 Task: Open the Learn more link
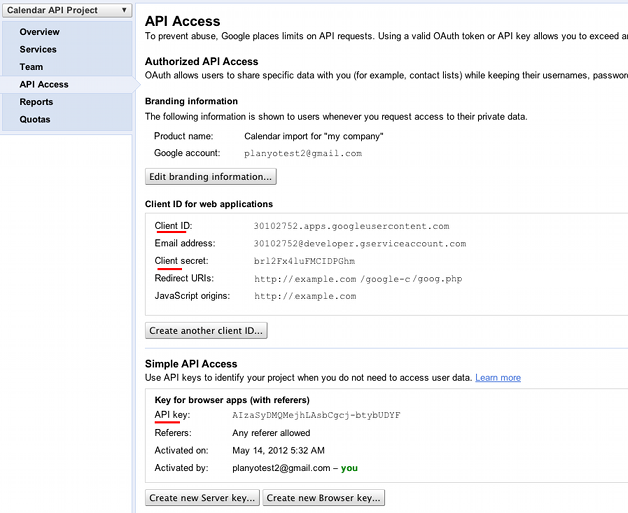(498, 378)
